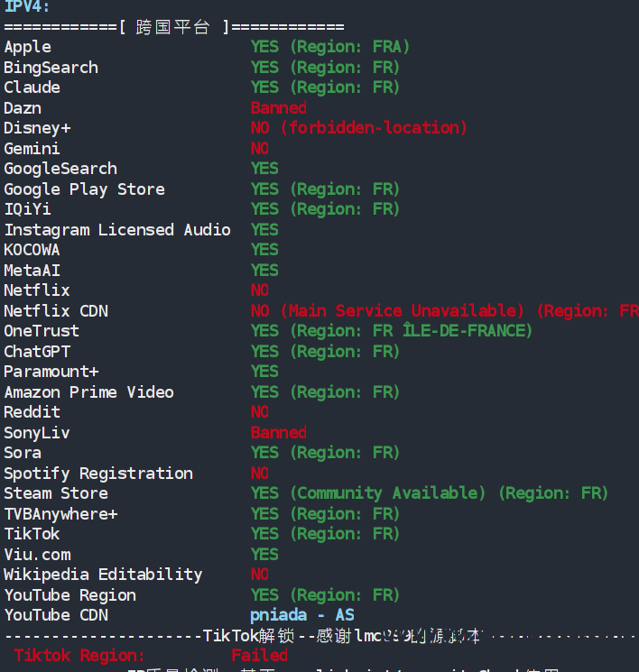Screen dimensions: 639x672
Task: Click the red Banned status beside Dazn
Action: pos(278,108)
